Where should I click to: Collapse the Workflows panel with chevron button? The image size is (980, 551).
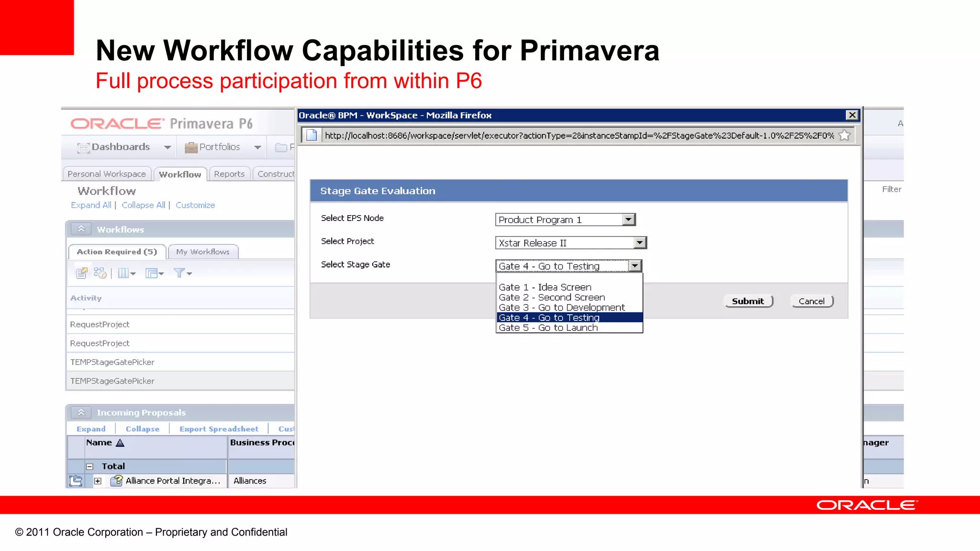81,229
